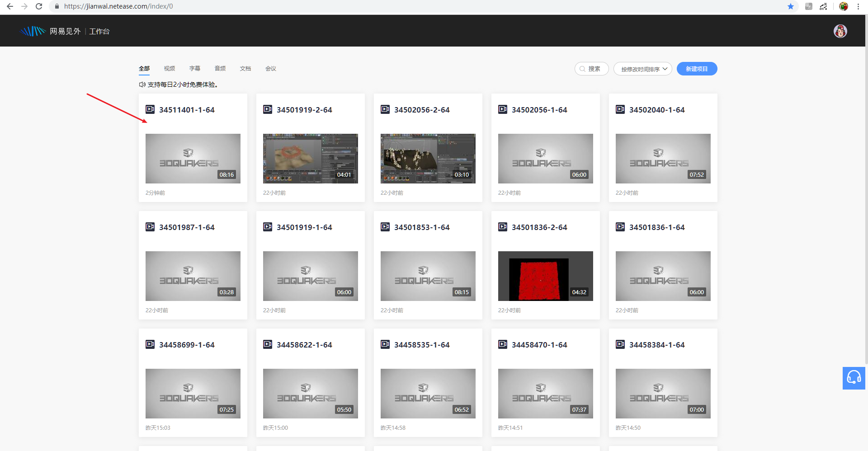This screenshot has height=451, width=868.
Task: Click the video icon beside 34501853-1-64
Action: (x=385, y=227)
